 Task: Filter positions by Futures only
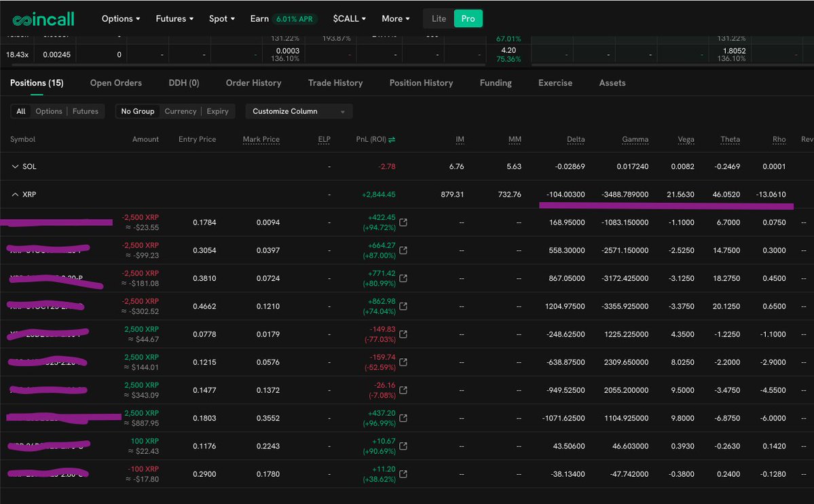point(86,111)
